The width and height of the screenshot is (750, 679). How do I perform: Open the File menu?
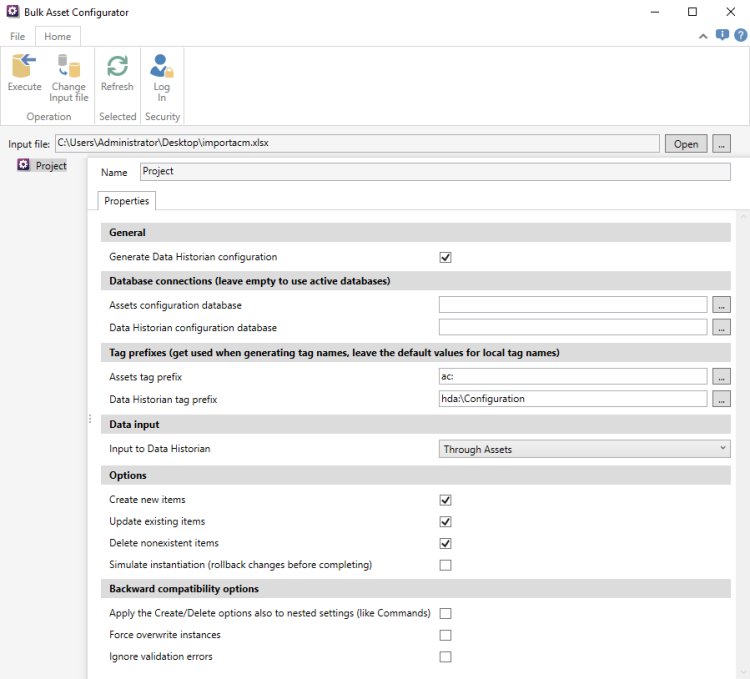tap(17, 36)
